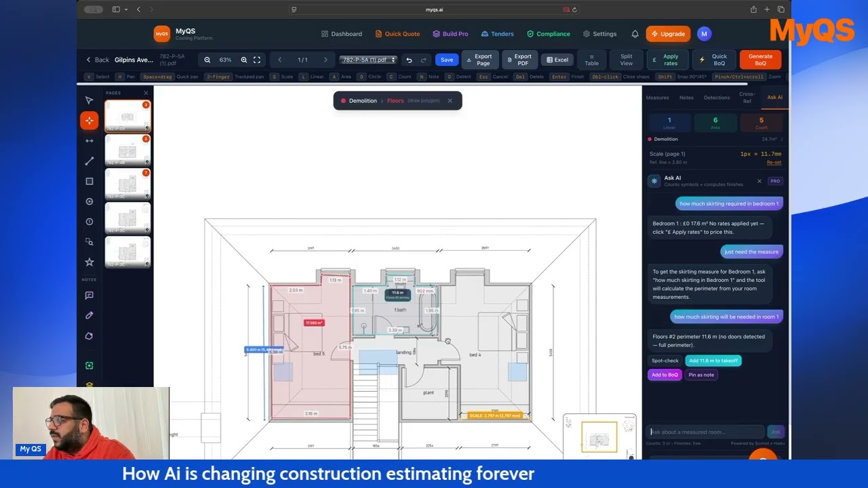Click the star favourites tool

point(89,262)
